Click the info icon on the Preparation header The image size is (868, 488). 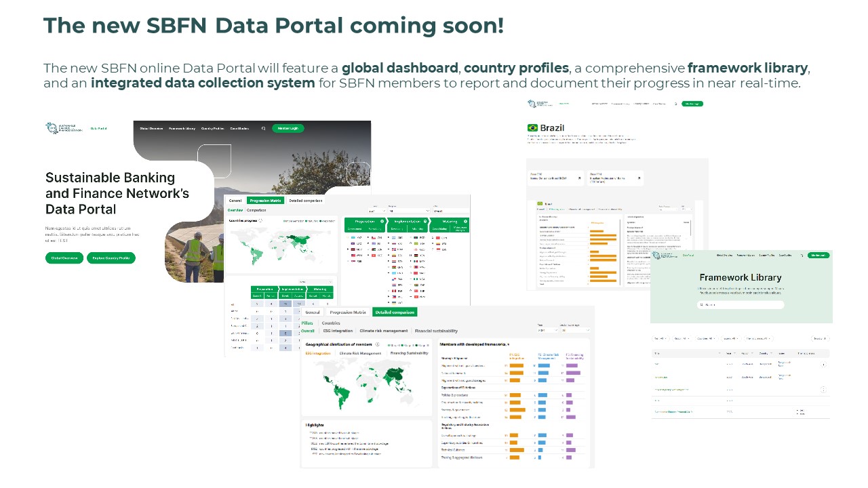click(x=382, y=221)
